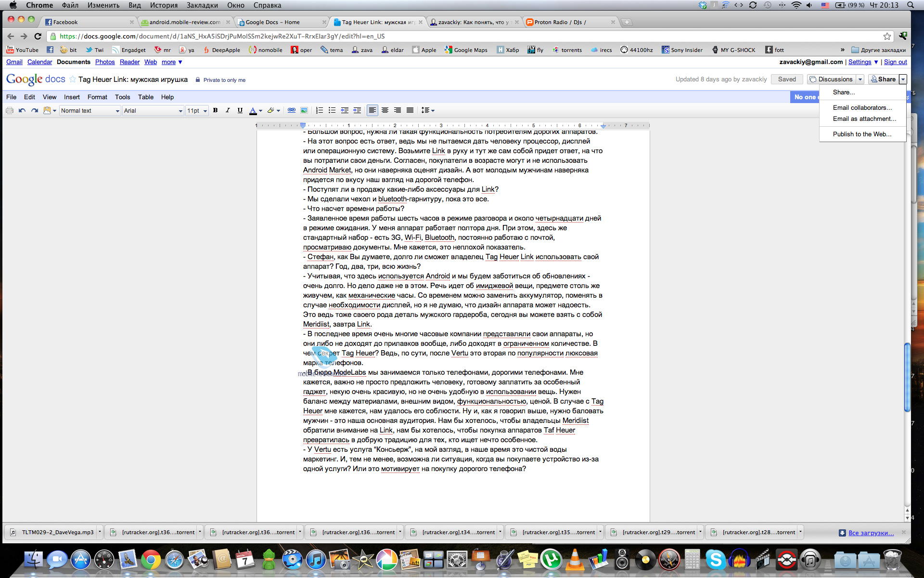
Task: Open the Sony Insider bookmark
Action: 682,50
